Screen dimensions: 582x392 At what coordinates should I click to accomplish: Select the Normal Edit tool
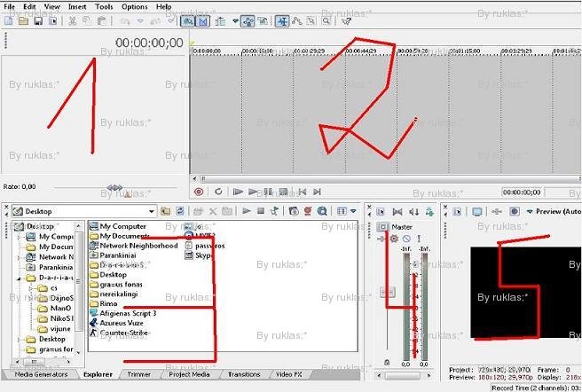coord(282,21)
